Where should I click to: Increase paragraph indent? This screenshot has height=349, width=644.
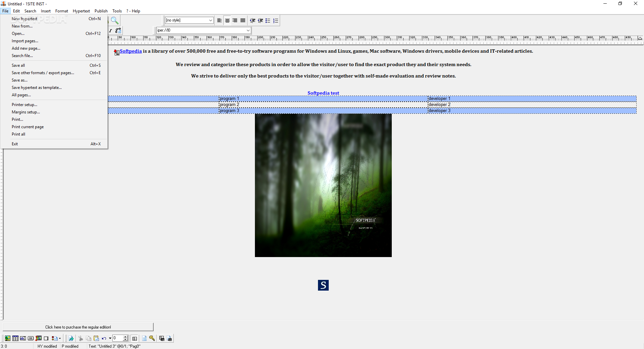(x=260, y=20)
